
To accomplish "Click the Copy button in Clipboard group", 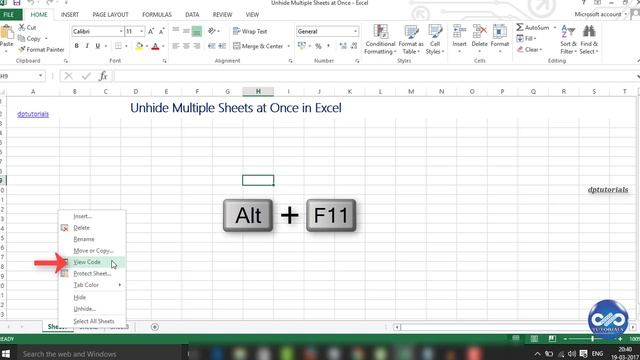I will pyautogui.click(x=29, y=38).
